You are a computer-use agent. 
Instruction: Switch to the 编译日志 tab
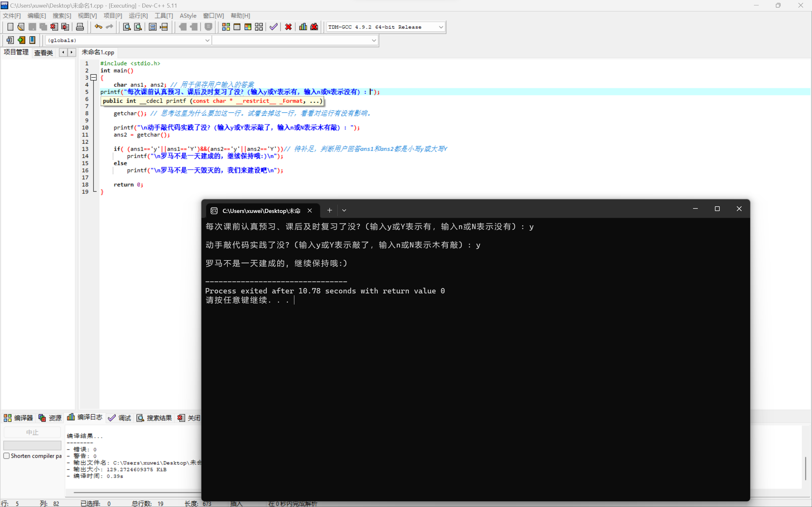click(x=85, y=417)
